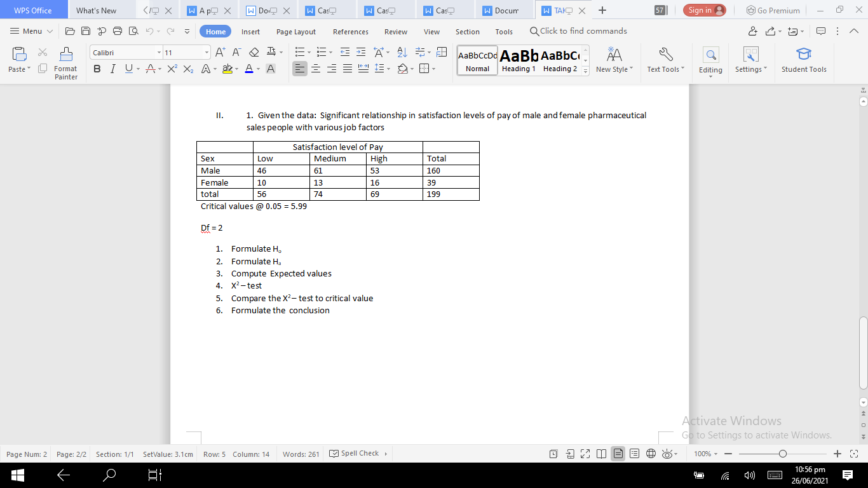The height and width of the screenshot is (488, 868).
Task: Toggle center alignment for the paragraph
Action: point(315,68)
